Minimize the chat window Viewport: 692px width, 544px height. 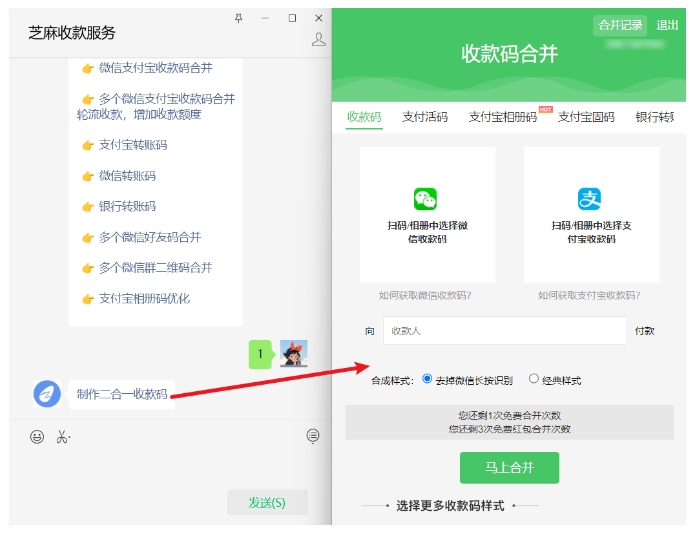click(x=265, y=18)
